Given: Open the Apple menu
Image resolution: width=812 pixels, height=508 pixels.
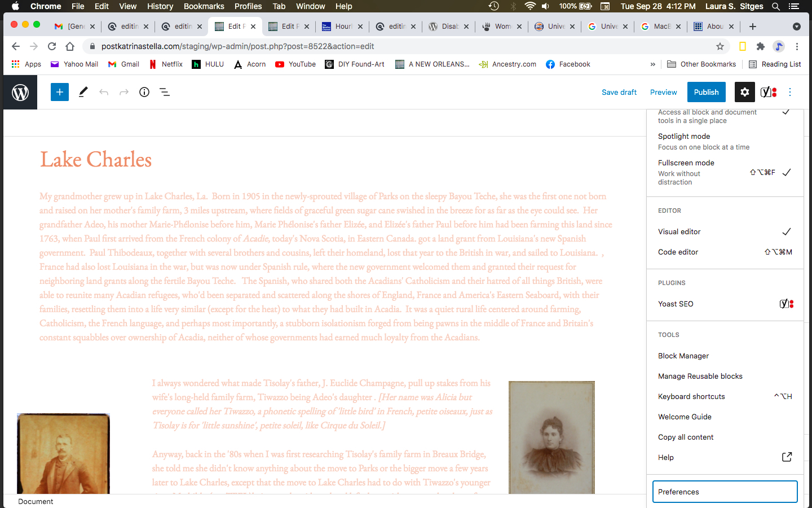Looking at the screenshot, I should point(15,6).
